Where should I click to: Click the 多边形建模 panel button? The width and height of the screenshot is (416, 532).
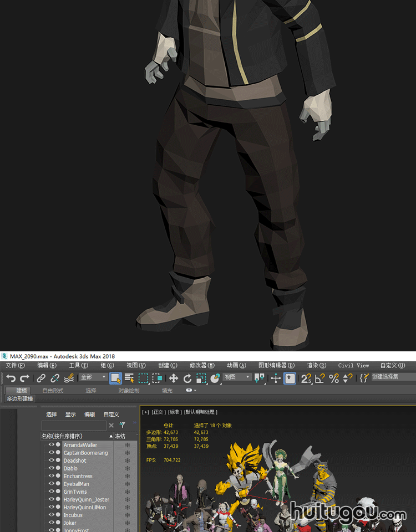tap(20, 399)
